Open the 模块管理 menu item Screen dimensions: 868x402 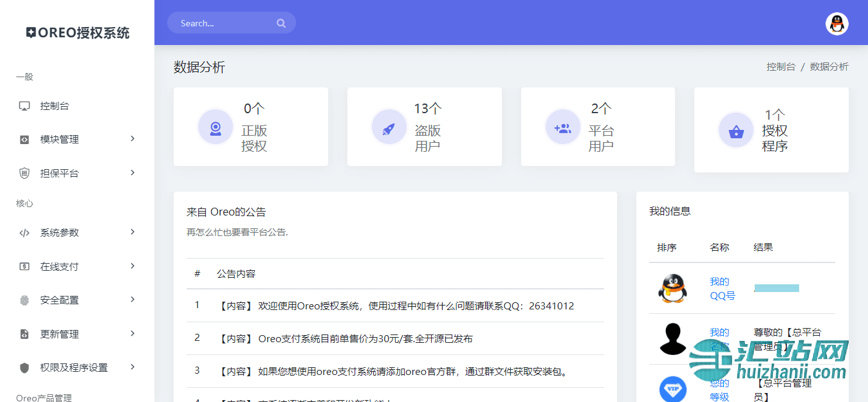click(77, 140)
